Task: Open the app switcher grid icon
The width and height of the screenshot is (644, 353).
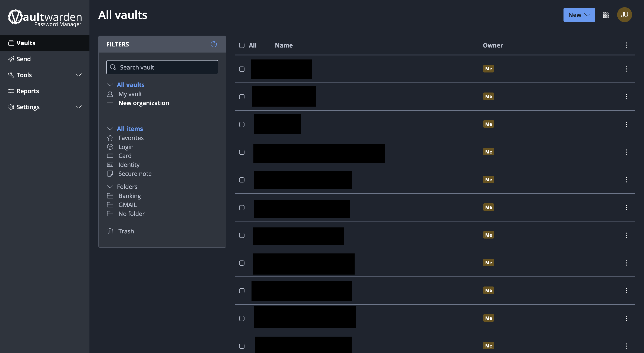Action: click(606, 15)
